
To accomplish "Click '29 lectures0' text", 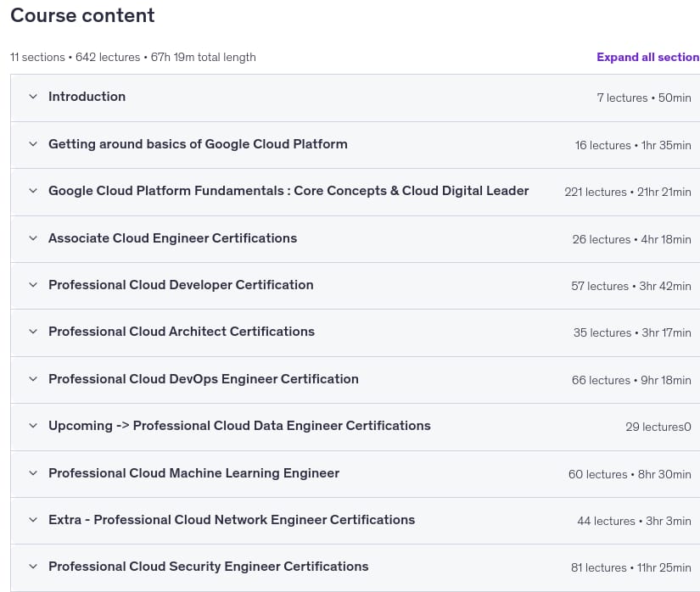I will tap(658, 427).
